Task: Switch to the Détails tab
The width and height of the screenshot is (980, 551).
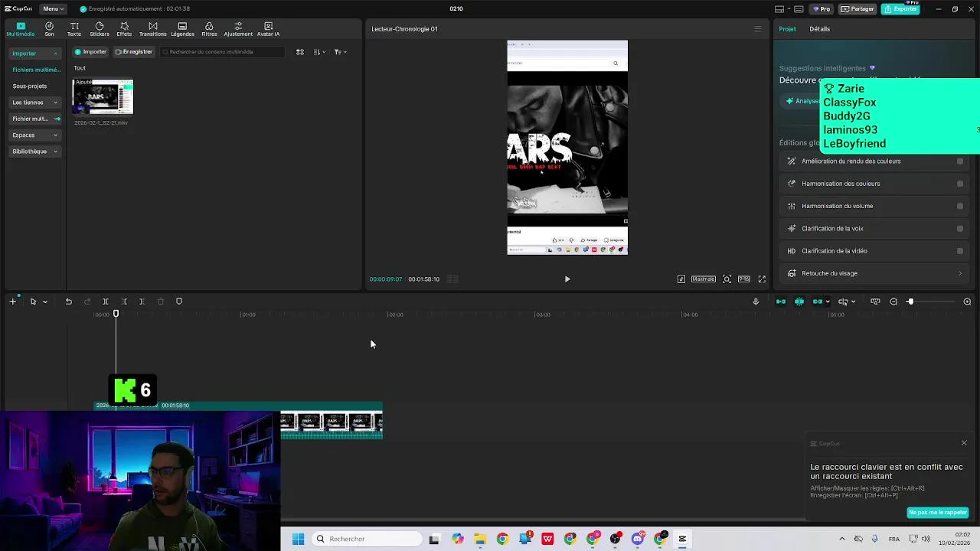Action: [819, 29]
